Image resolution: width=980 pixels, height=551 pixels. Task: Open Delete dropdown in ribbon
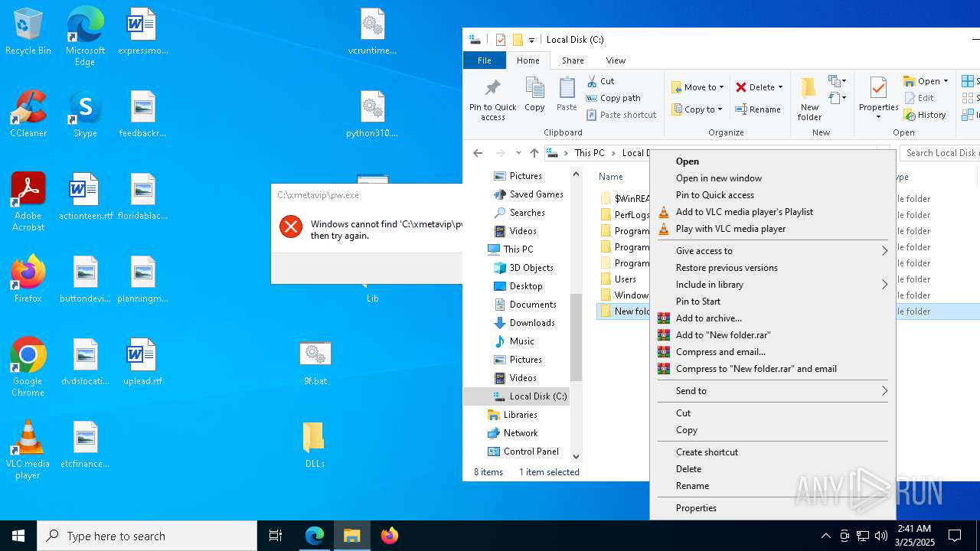point(780,87)
